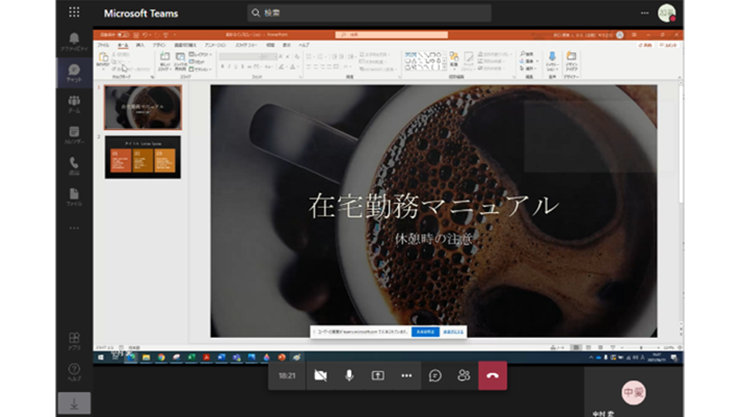Open Files in the Teams sidebar
740x417 pixels.
click(x=74, y=197)
